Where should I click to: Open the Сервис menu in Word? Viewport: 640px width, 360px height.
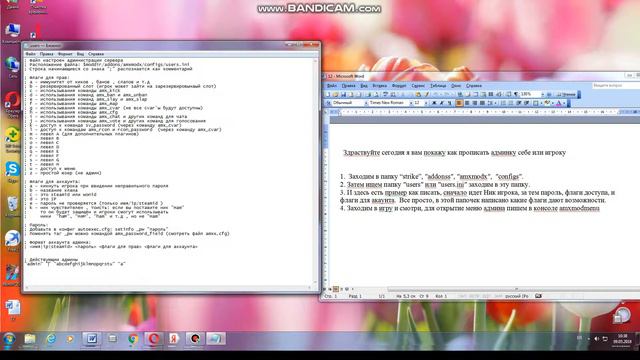418,86
